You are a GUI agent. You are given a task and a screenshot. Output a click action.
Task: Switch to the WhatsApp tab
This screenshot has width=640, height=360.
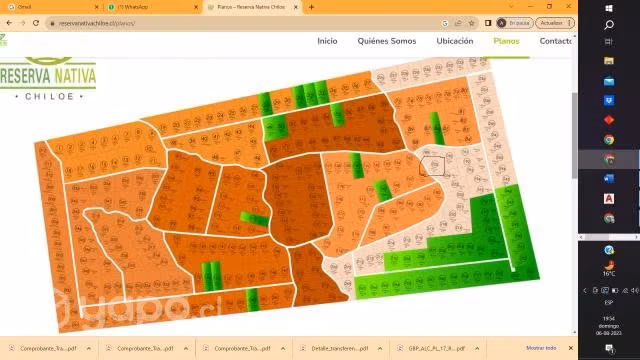pyautogui.click(x=151, y=7)
